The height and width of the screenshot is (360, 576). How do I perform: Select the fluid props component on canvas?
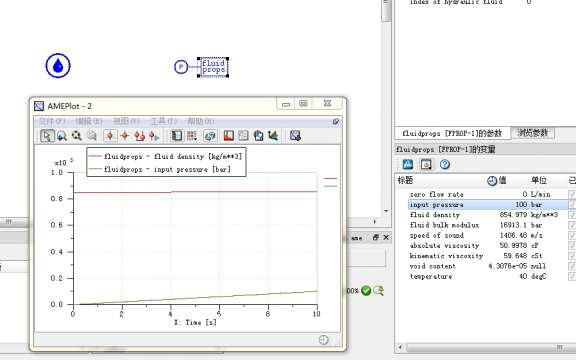point(213,67)
